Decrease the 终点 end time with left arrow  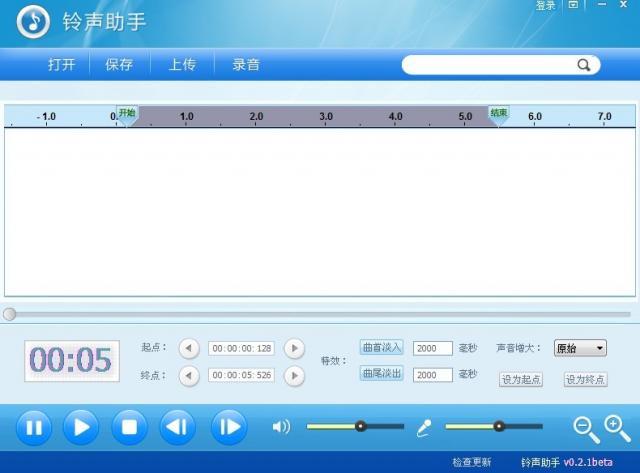coord(189,375)
